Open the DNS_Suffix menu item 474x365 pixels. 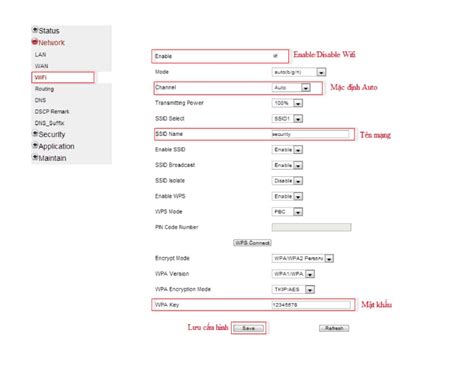pyautogui.click(x=49, y=123)
